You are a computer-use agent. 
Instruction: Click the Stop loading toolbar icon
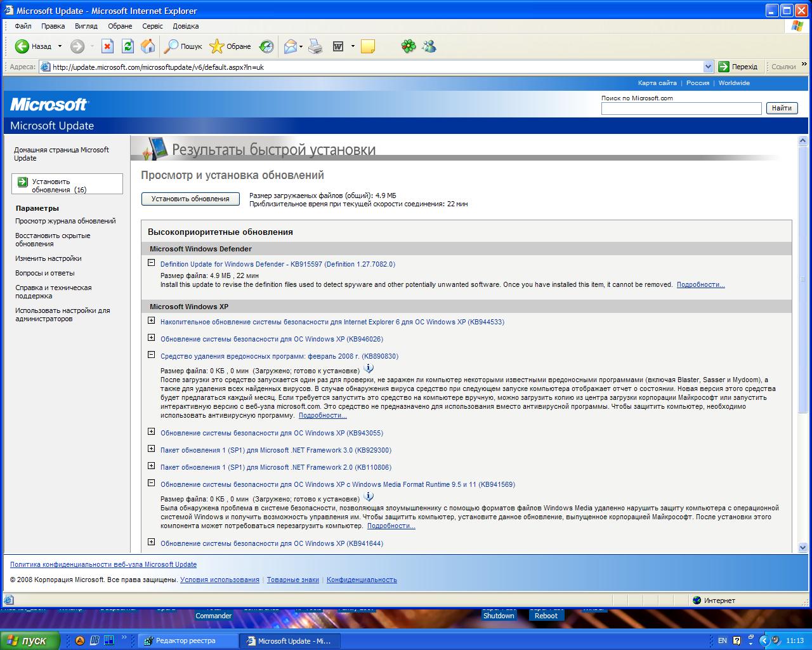[x=108, y=46]
